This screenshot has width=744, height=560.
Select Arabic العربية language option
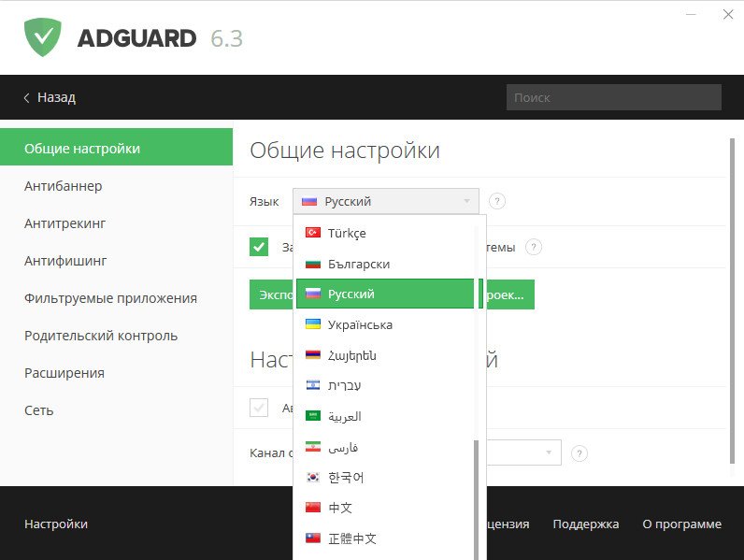[x=385, y=416]
